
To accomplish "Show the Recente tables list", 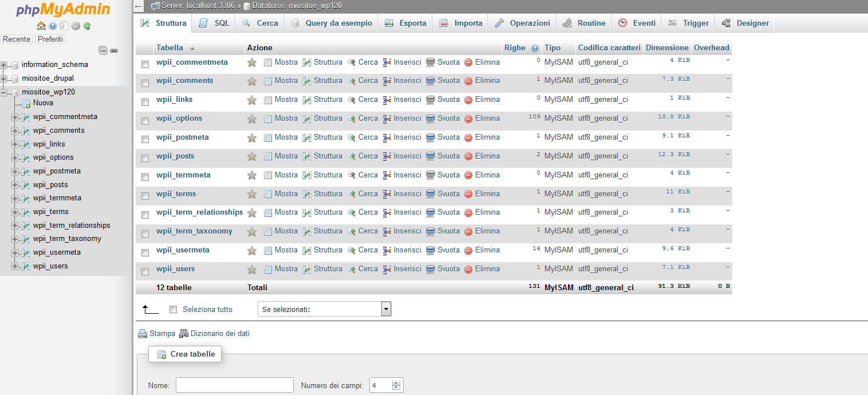I will (17, 39).
